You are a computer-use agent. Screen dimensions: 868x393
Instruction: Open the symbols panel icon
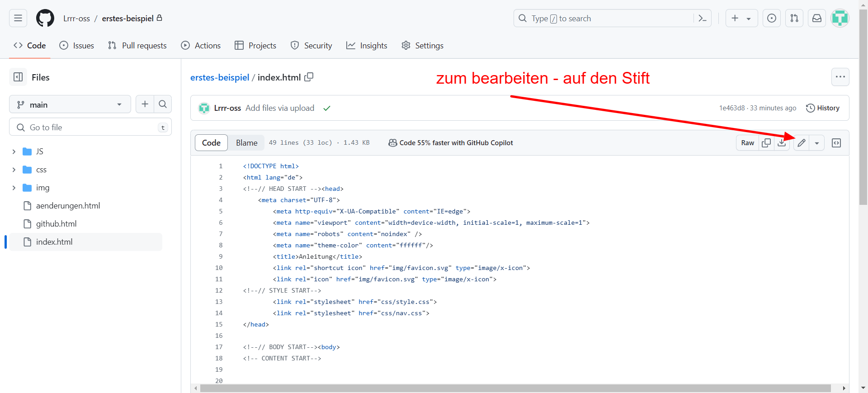(836, 143)
